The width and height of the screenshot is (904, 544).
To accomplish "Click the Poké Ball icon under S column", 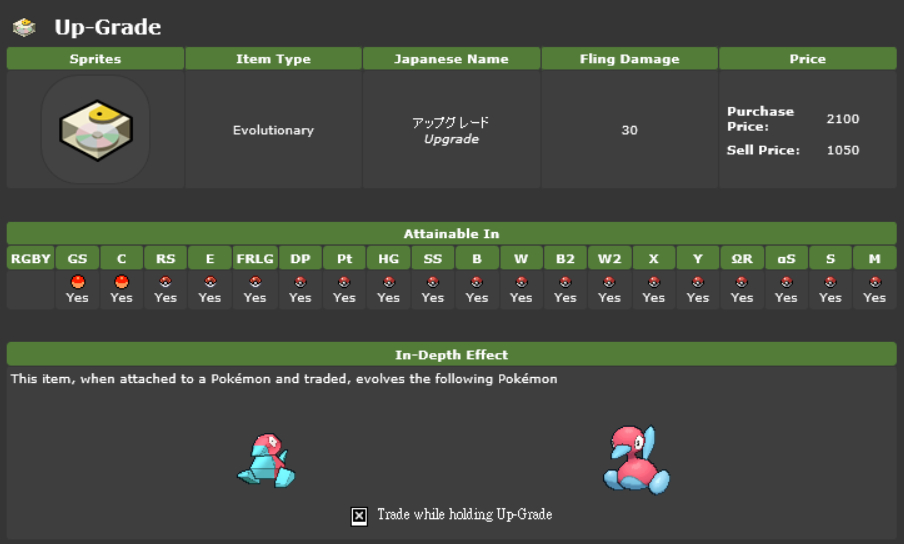I will pos(830,282).
